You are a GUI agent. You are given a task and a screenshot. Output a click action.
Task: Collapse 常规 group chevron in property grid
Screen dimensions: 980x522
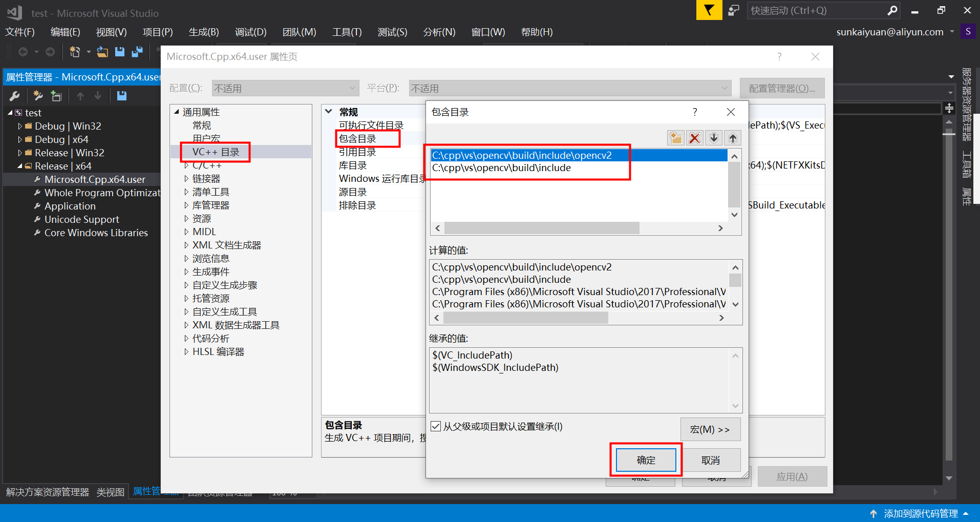pyautogui.click(x=329, y=111)
